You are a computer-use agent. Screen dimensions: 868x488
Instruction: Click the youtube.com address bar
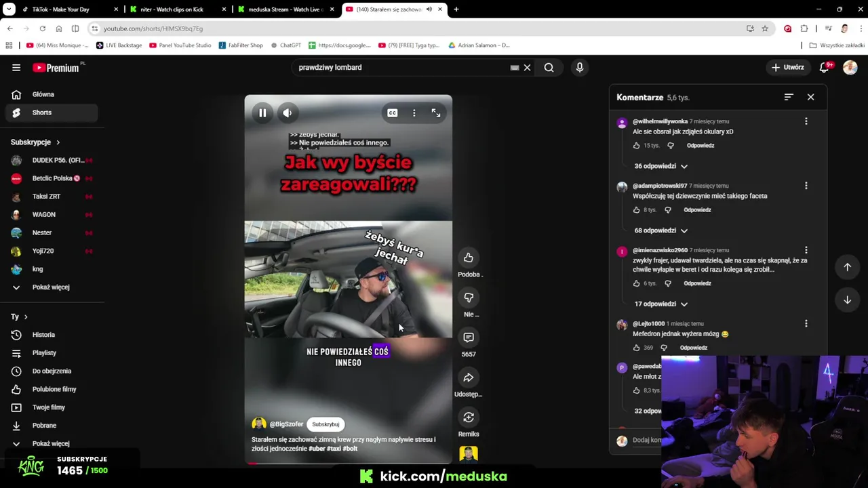click(x=407, y=28)
